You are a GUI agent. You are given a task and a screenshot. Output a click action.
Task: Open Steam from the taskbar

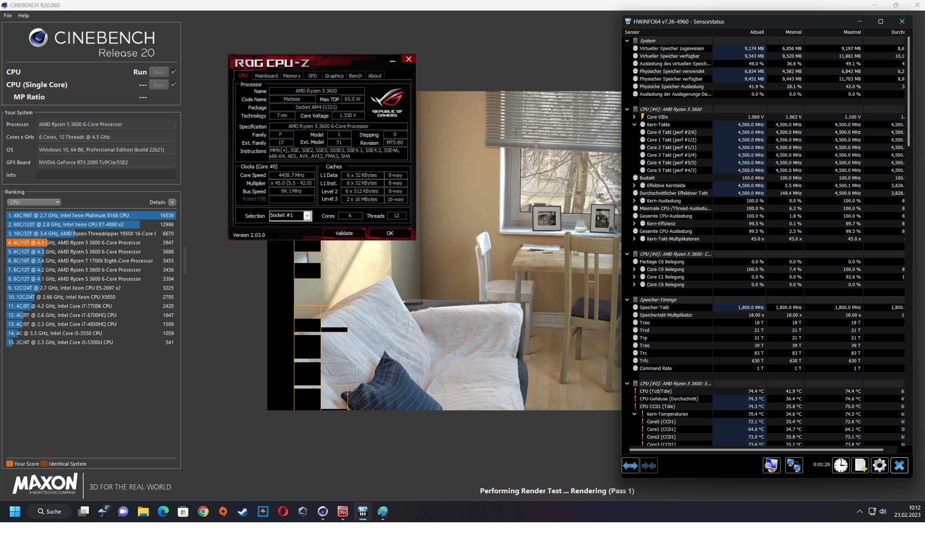click(243, 511)
